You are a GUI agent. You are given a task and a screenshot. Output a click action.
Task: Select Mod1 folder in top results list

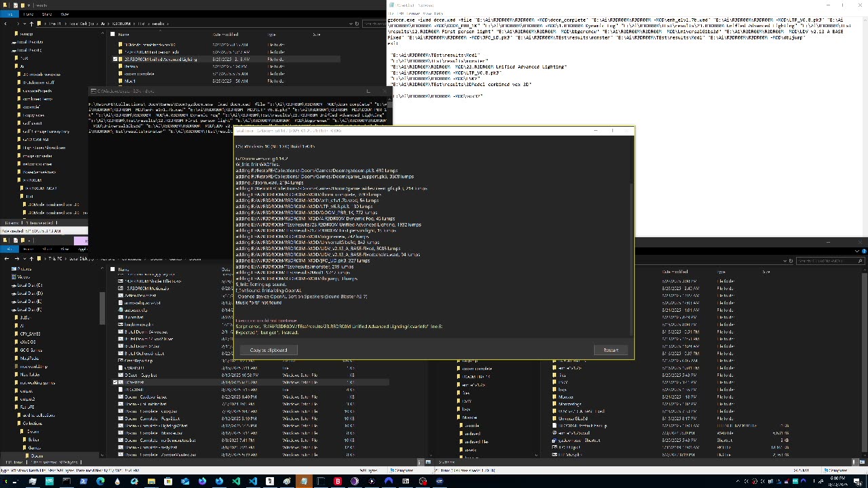click(130, 81)
